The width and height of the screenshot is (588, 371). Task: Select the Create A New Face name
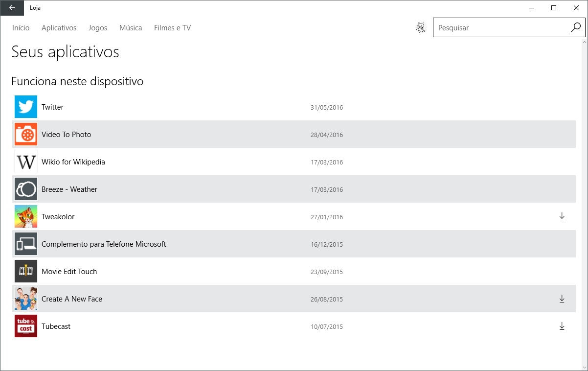(72, 299)
